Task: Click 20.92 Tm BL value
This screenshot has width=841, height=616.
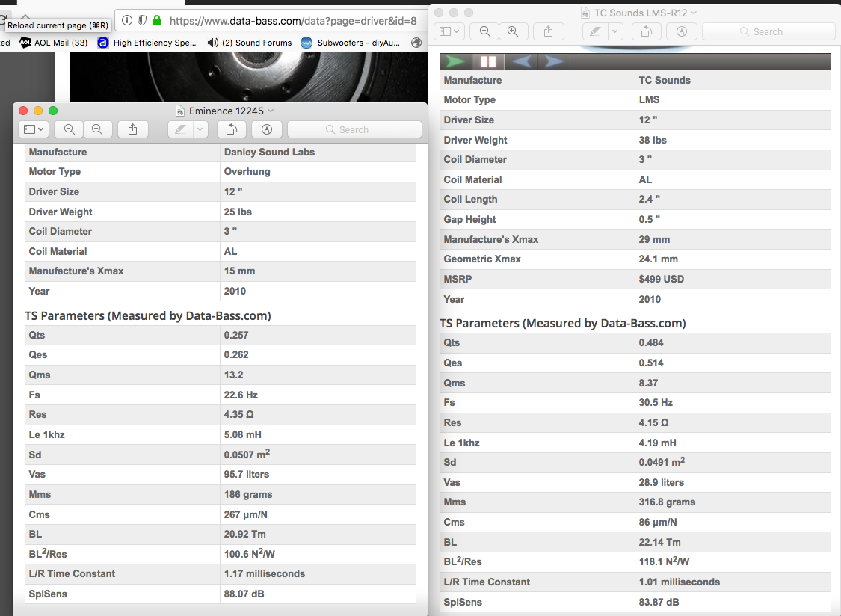Action: point(245,534)
